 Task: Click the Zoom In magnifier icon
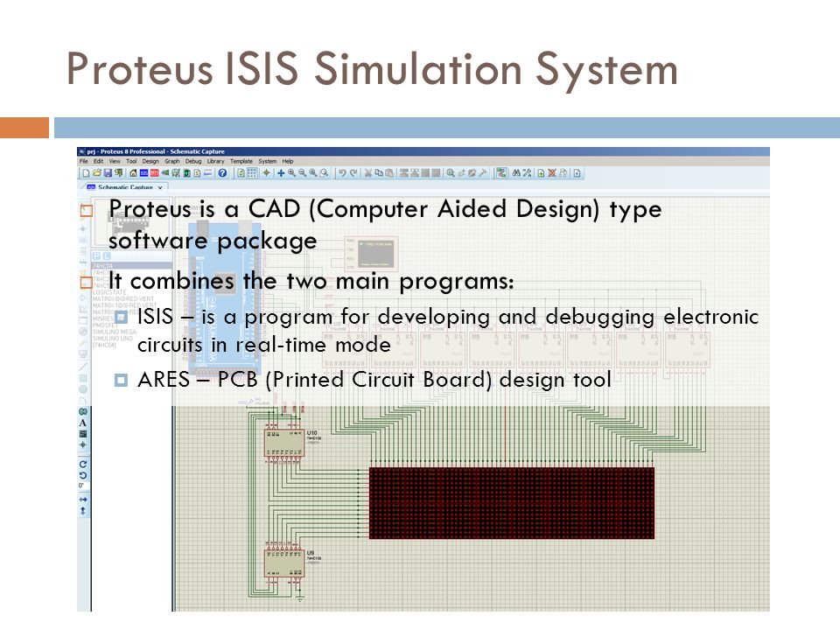291,173
